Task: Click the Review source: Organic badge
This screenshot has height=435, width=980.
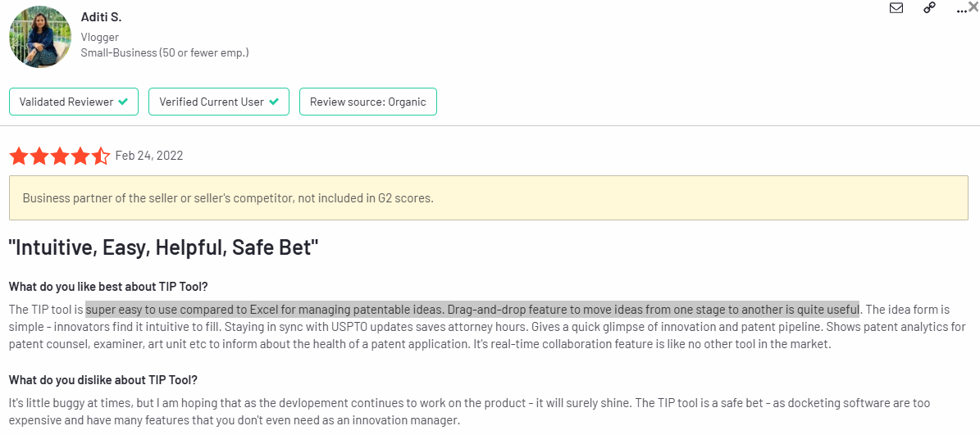Action: (x=368, y=102)
